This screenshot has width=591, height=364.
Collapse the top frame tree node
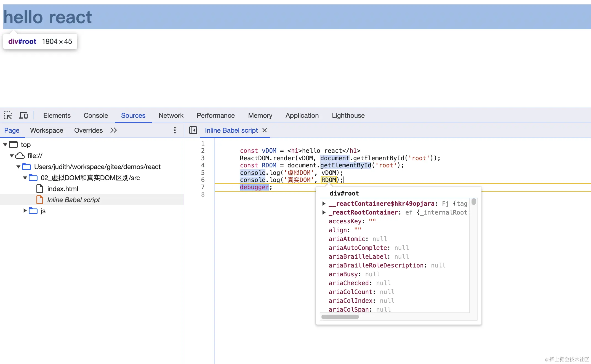point(5,144)
